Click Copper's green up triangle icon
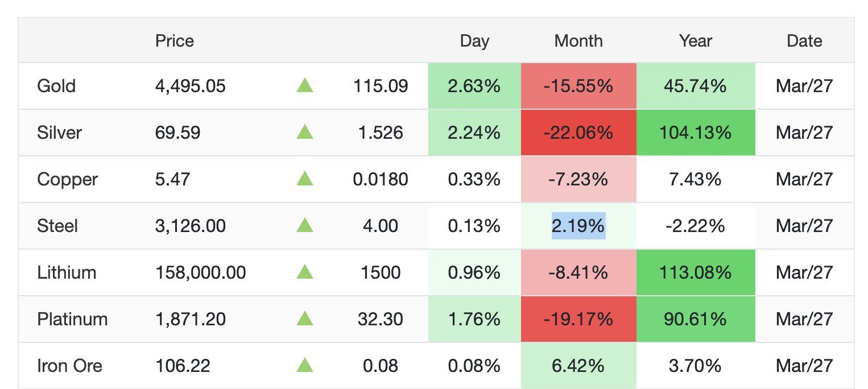This screenshot has height=389, width=868. point(305,180)
